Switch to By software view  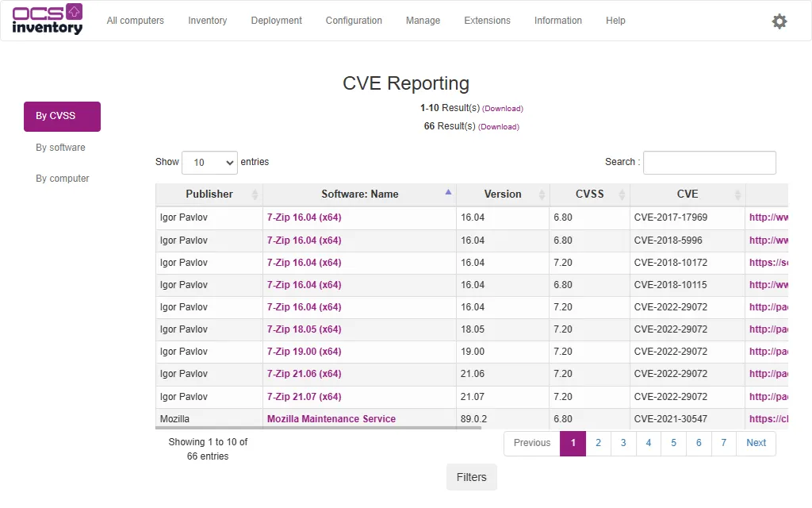point(60,148)
